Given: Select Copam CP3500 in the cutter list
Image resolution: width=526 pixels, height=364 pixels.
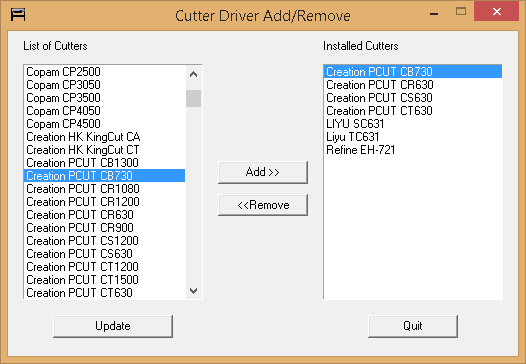Looking at the screenshot, I should pos(104,98).
